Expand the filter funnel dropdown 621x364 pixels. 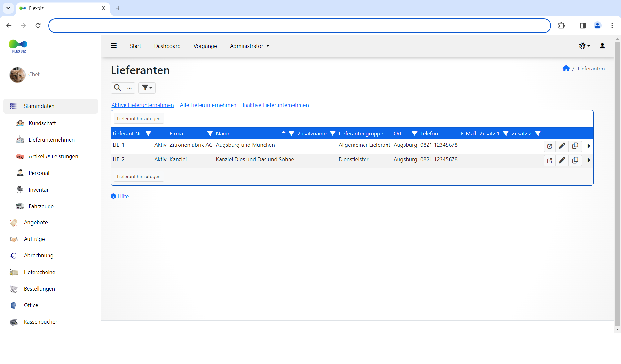tap(147, 88)
